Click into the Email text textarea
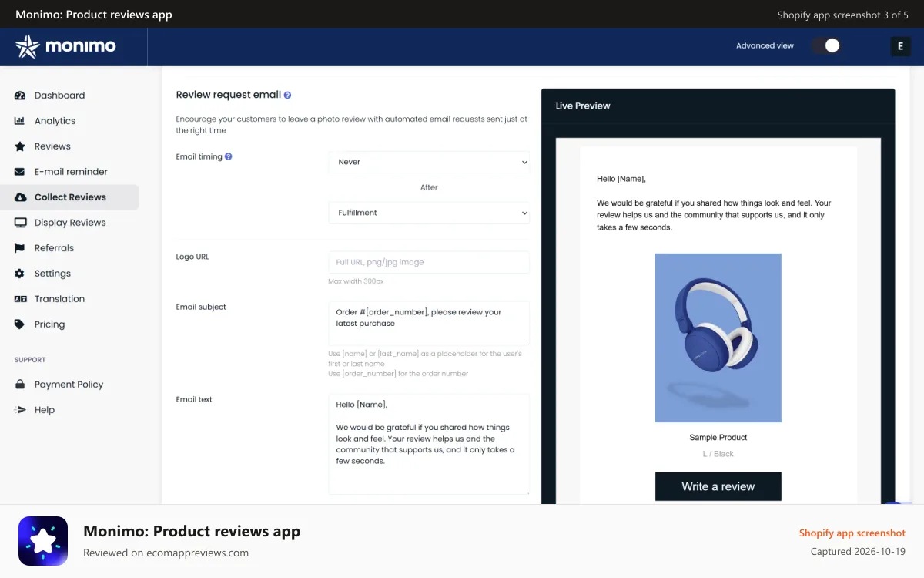 (429, 444)
